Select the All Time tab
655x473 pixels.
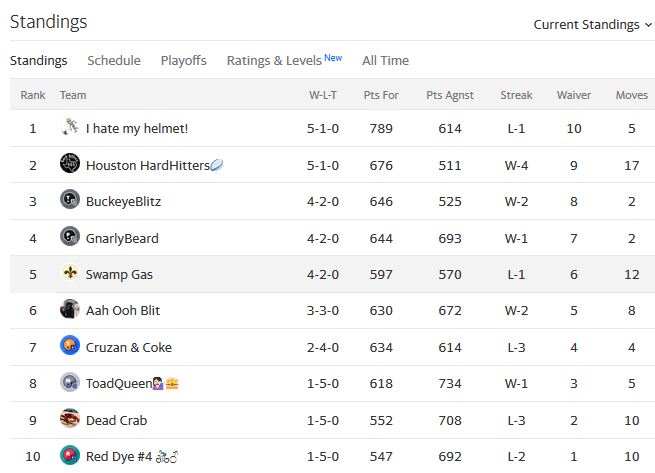coord(385,61)
